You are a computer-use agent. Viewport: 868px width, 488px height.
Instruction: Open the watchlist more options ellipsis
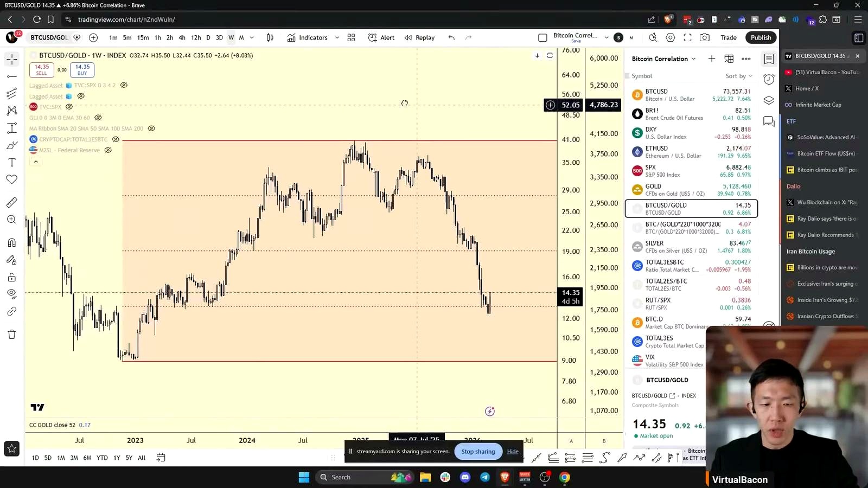(746, 59)
